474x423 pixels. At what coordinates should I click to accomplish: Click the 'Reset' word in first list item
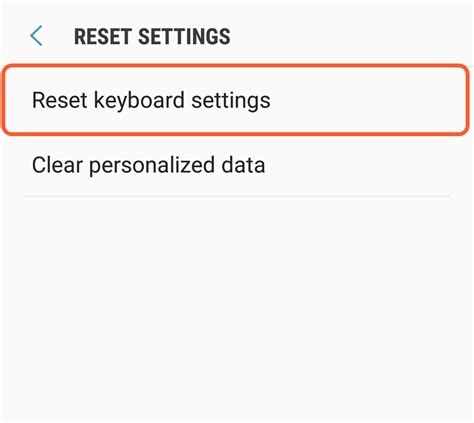tap(60, 100)
